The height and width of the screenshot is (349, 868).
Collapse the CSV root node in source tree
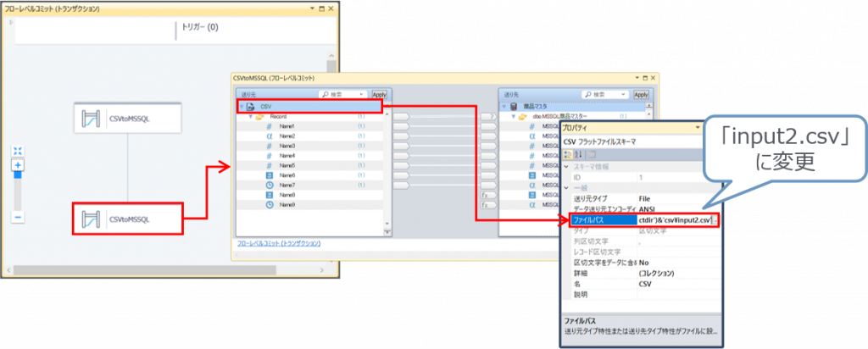(242, 107)
